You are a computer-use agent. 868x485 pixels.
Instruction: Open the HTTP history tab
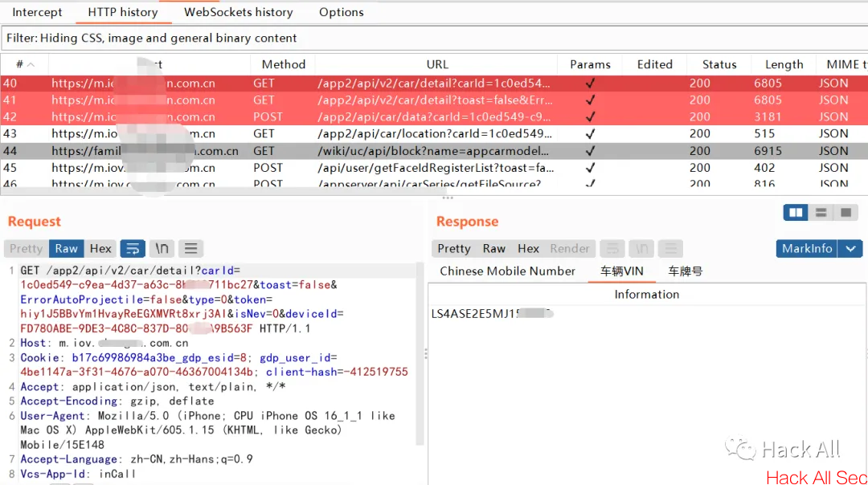tap(122, 12)
